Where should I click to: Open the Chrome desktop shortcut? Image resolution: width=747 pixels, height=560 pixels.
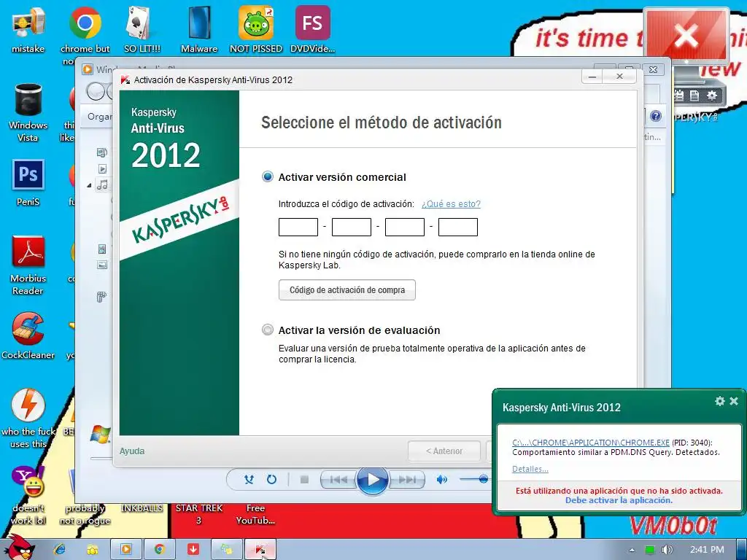pos(85,29)
